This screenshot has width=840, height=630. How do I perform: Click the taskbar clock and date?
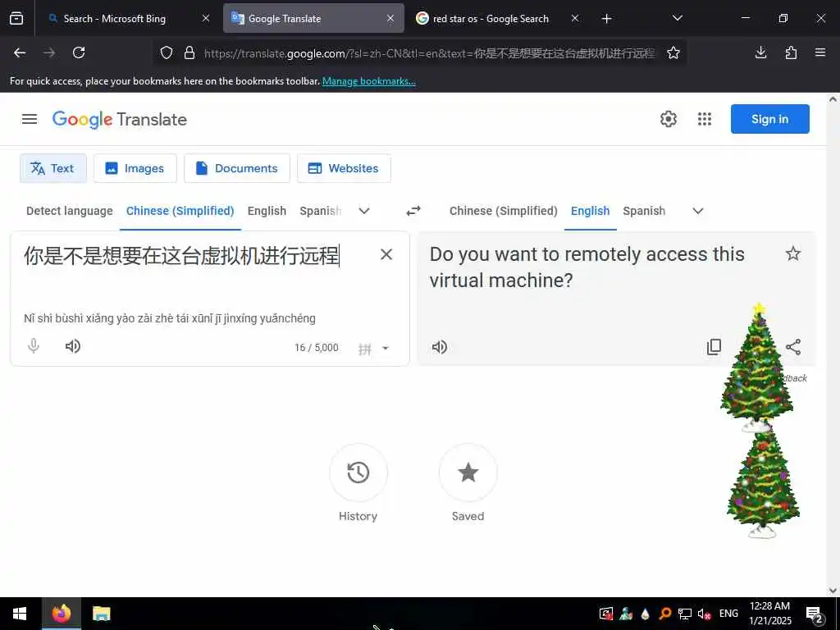tap(769, 614)
